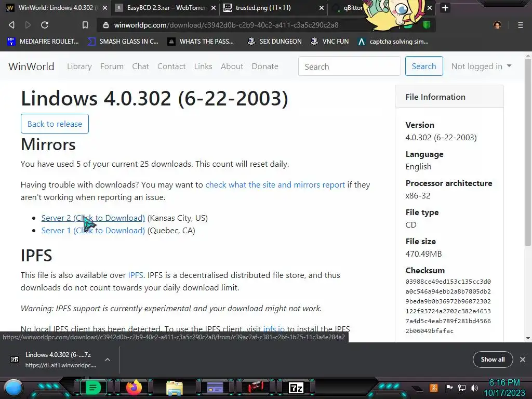Download from Server 1 Quebec
This screenshot has width=532, height=399.
point(93,231)
